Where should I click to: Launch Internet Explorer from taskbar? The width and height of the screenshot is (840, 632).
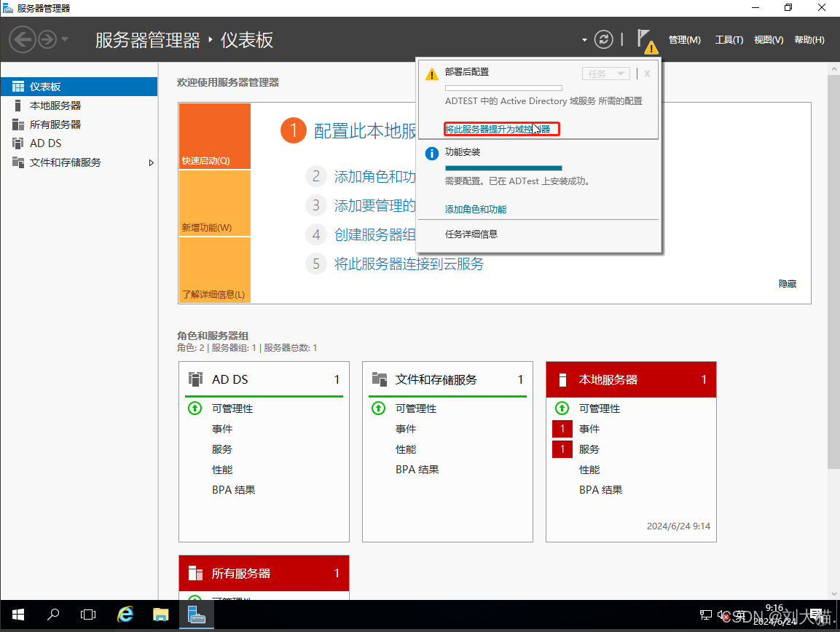[125, 615]
